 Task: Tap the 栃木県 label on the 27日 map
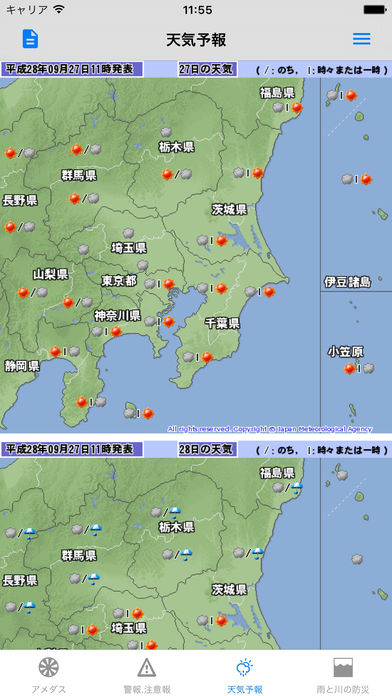(176, 147)
